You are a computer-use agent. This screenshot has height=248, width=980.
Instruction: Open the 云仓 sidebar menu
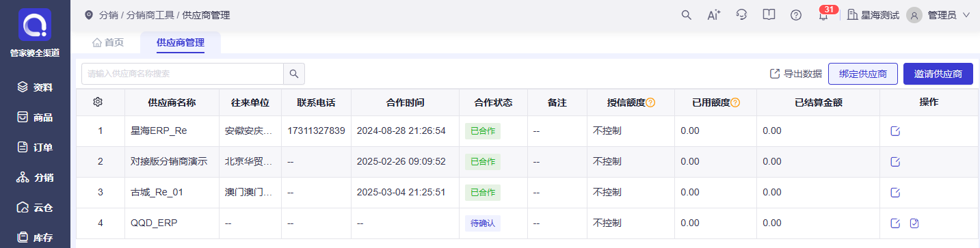point(35,208)
